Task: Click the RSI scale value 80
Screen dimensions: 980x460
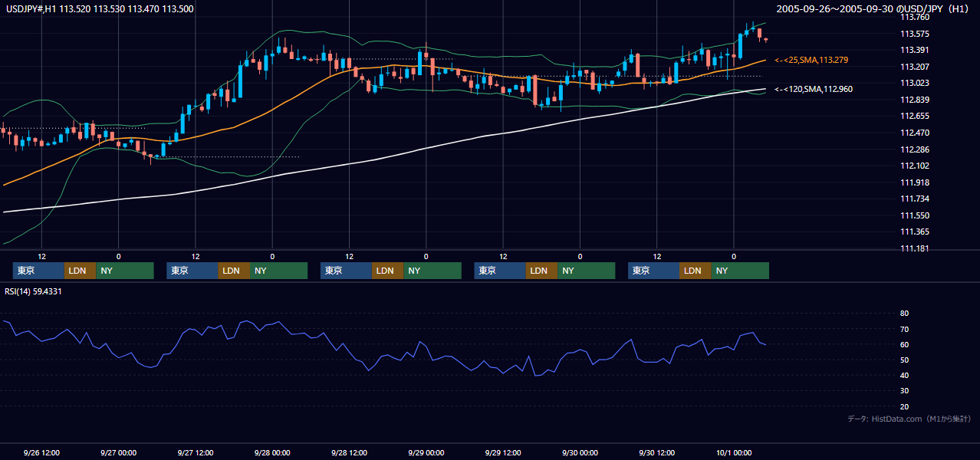Action: click(x=904, y=314)
